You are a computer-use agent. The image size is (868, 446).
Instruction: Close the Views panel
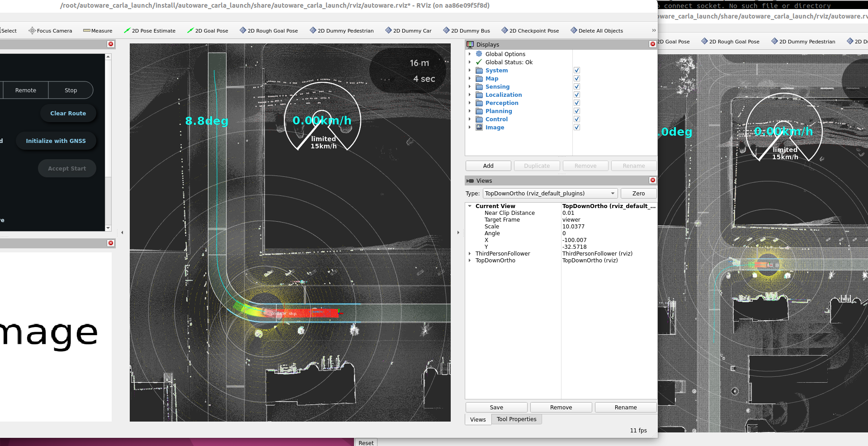pyautogui.click(x=652, y=180)
